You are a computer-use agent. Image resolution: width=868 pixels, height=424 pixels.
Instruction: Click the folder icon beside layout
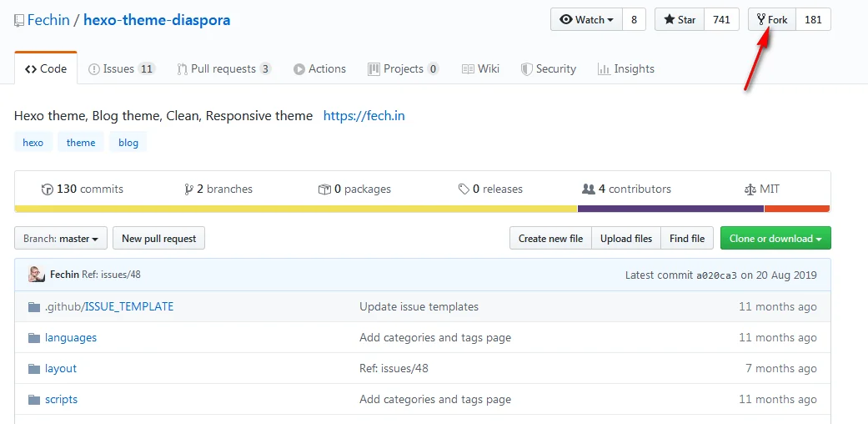[x=34, y=369]
